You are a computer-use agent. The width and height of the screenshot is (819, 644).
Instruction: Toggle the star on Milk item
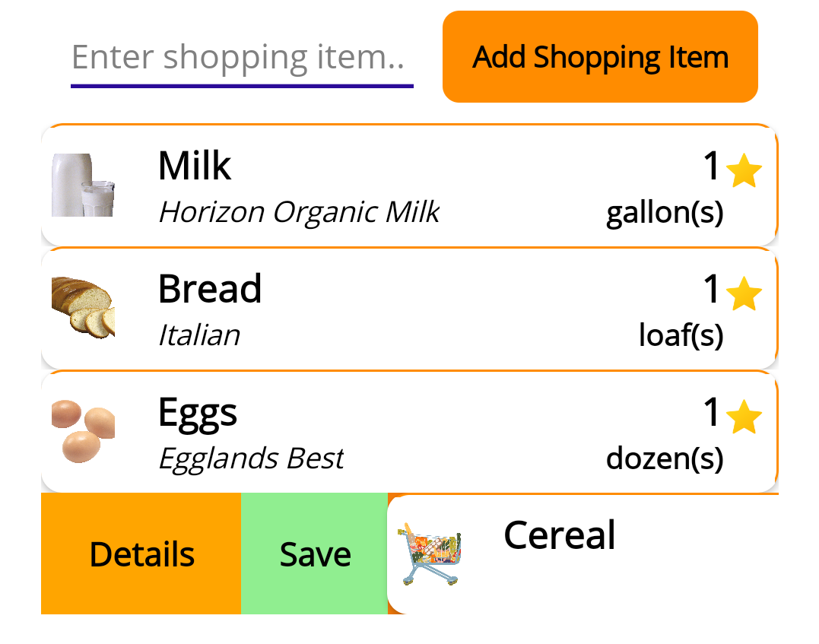[744, 170]
